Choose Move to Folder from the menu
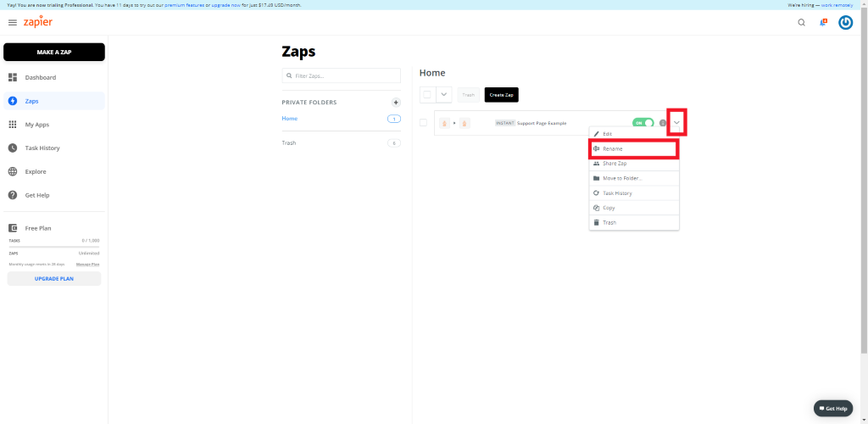The width and height of the screenshot is (868, 424). tap(634, 178)
